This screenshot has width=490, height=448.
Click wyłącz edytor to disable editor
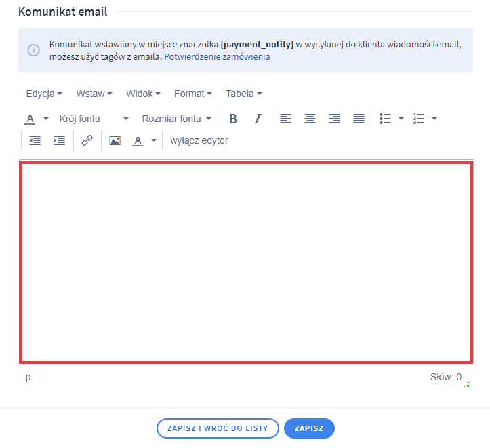click(x=199, y=140)
